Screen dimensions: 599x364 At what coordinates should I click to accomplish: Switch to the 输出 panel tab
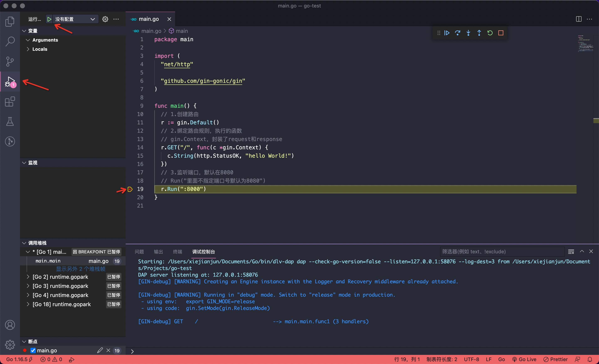click(x=158, y=252)
